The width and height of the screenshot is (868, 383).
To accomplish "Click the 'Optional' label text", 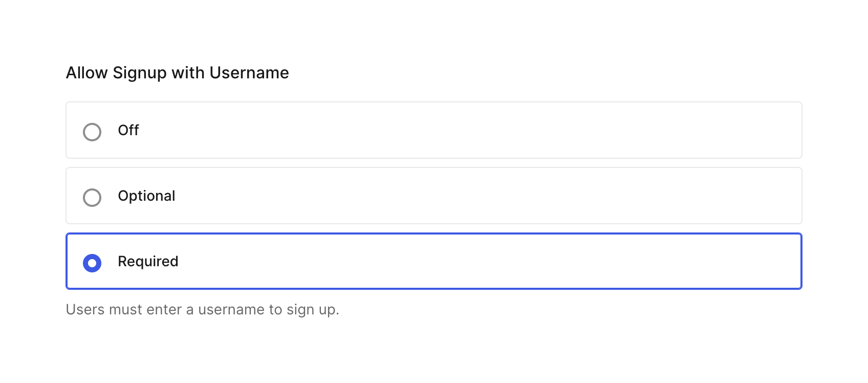I will 147,196.
